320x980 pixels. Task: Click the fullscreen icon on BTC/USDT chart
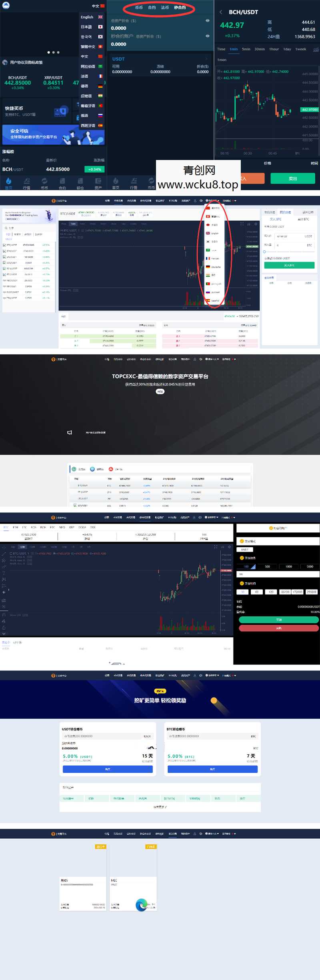pos(242,224)
